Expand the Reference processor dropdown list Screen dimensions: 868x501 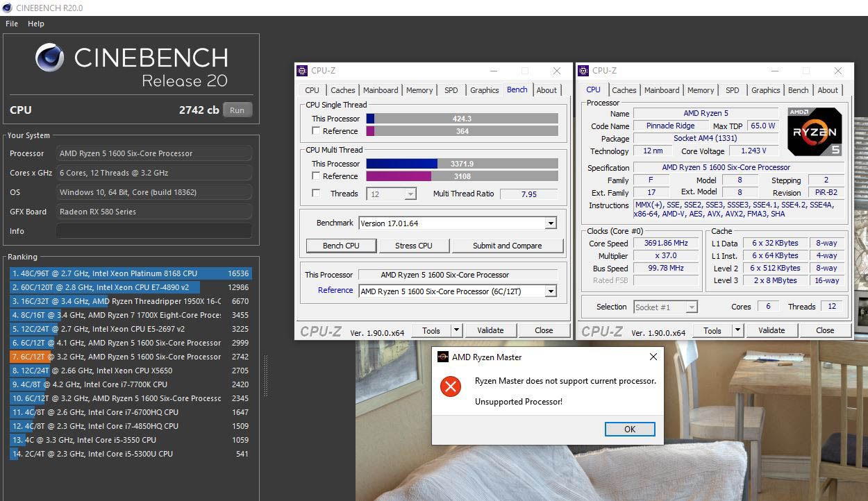point(551,291)
